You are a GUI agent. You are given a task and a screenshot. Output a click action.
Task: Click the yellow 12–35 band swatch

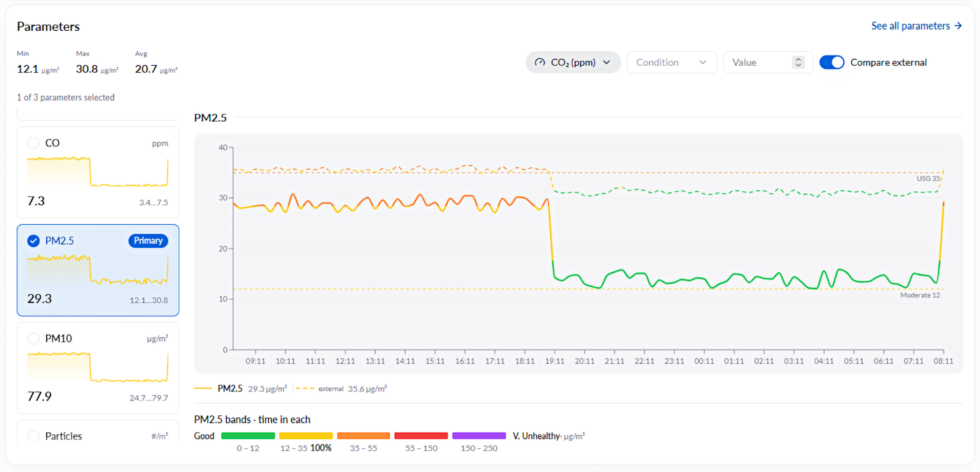pos(306,436)
